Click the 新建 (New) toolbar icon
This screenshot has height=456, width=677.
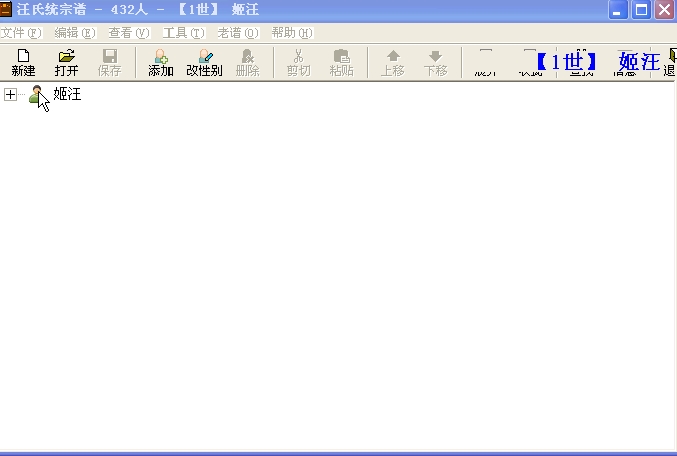[22, 62]
